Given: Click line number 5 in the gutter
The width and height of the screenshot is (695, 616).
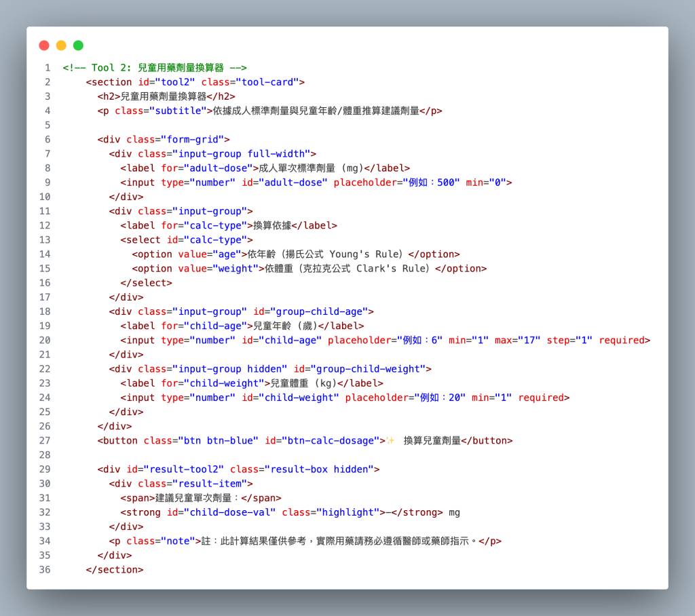Looking at the screenshot, I should pyautogui.click(x=48, y=126).
